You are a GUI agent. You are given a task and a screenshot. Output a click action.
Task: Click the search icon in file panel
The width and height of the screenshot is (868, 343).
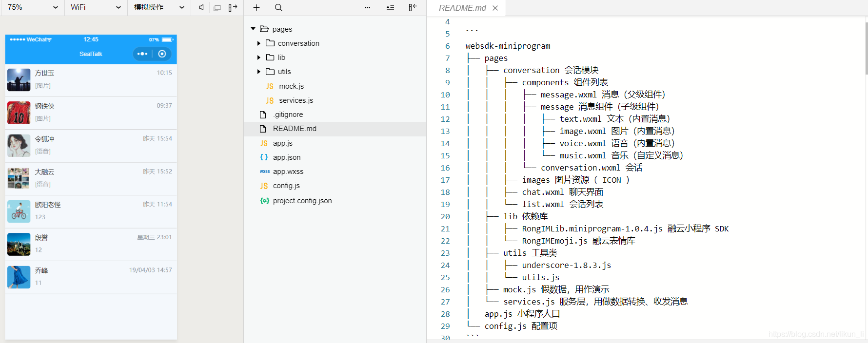pos(278,7)
